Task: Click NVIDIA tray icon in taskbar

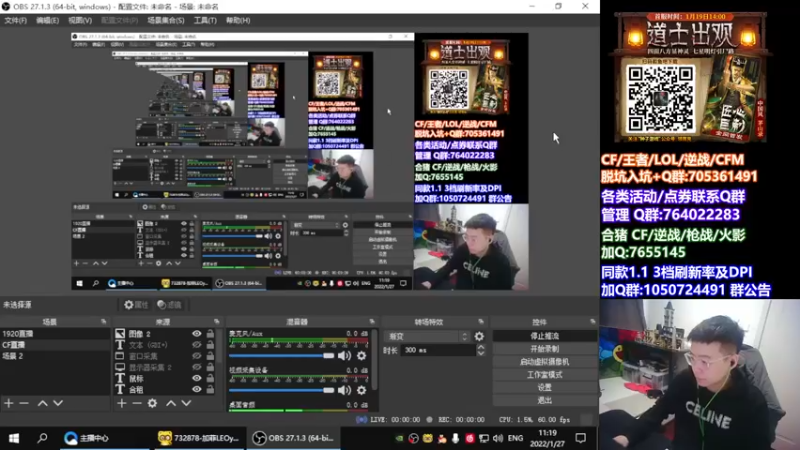Action: coord(399,438)
